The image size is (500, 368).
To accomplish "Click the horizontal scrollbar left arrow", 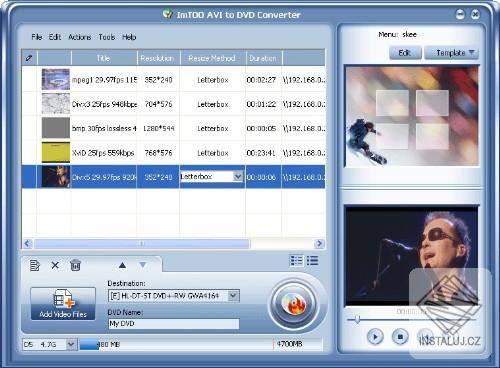I will [28, 244].
